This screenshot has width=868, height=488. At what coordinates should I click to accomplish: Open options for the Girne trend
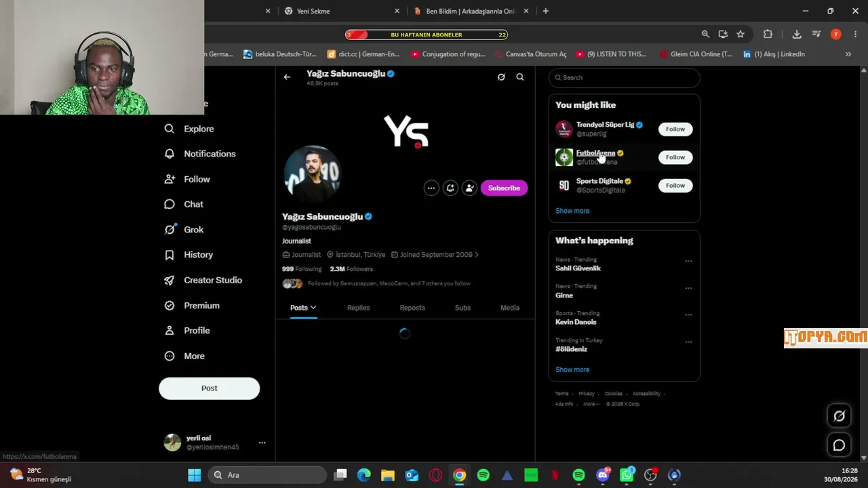coord(688,288)
